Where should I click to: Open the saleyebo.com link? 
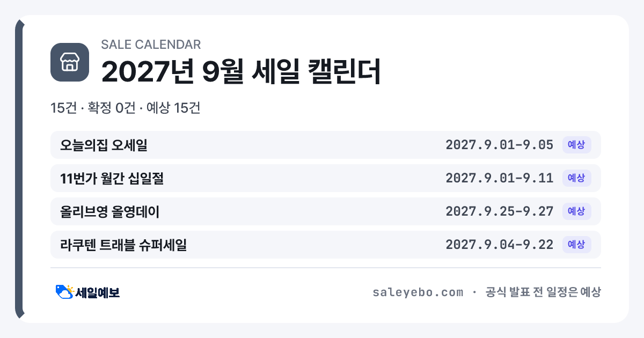[418, 292]
